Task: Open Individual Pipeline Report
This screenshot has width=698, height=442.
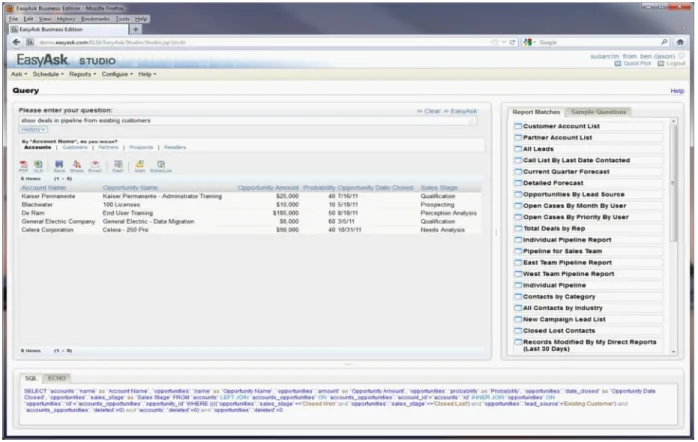Action: [567, 240]
